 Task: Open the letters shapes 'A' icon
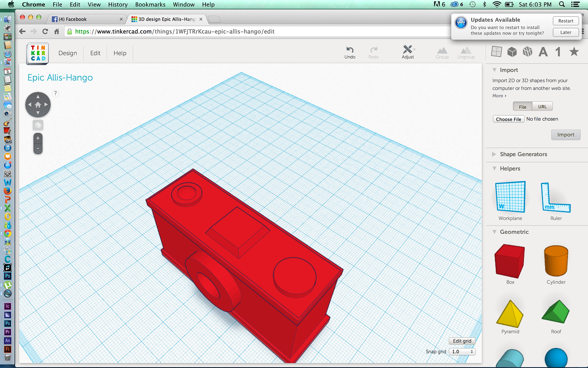pyautogui.click(x=543, y=52)
